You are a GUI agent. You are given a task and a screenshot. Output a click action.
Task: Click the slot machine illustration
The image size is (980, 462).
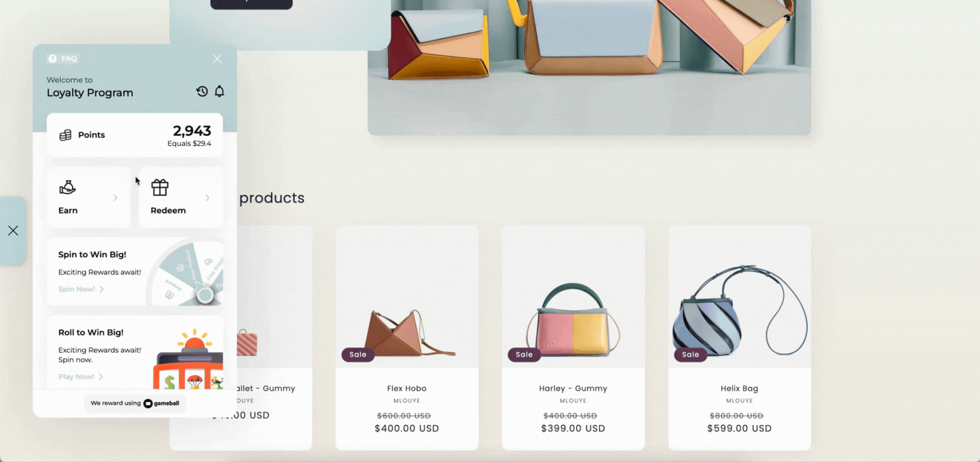(x=188, y=360)
